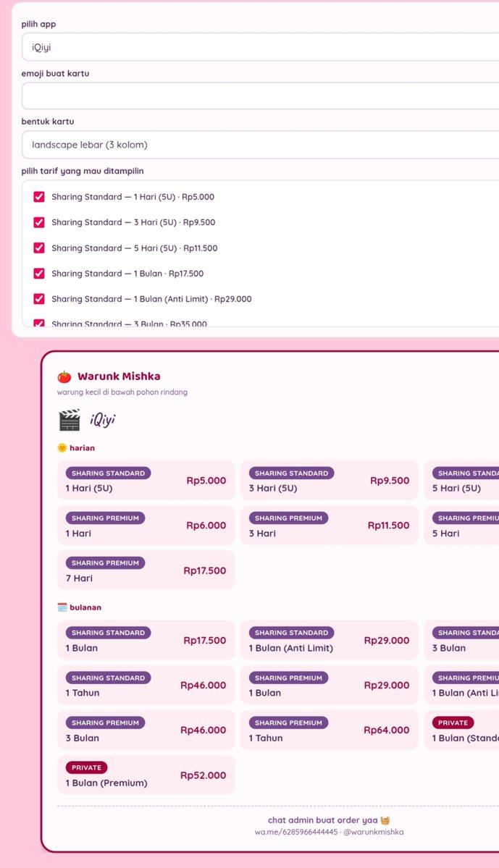Click the iQiyi heading on the card
499x868 pixels.
102,420
